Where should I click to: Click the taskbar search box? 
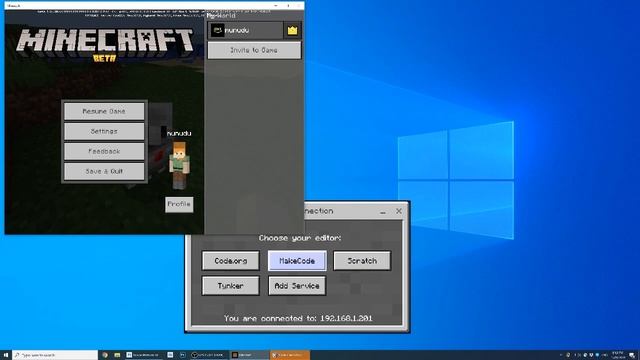pyautogui.click(x=55, y=355)
